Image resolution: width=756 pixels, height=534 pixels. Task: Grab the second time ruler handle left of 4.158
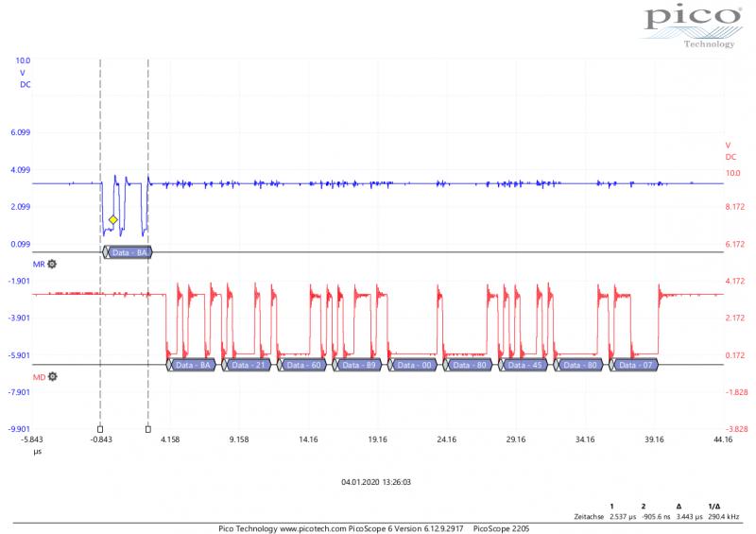point(148,429)
